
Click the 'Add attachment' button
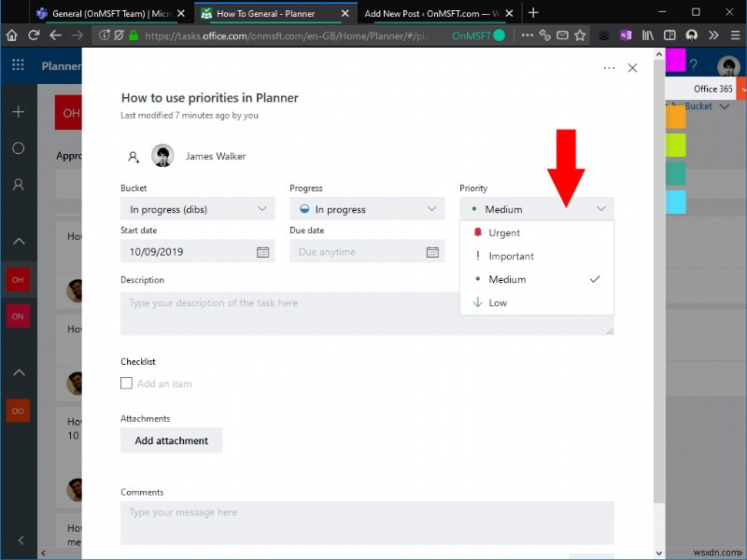[171, 440]
